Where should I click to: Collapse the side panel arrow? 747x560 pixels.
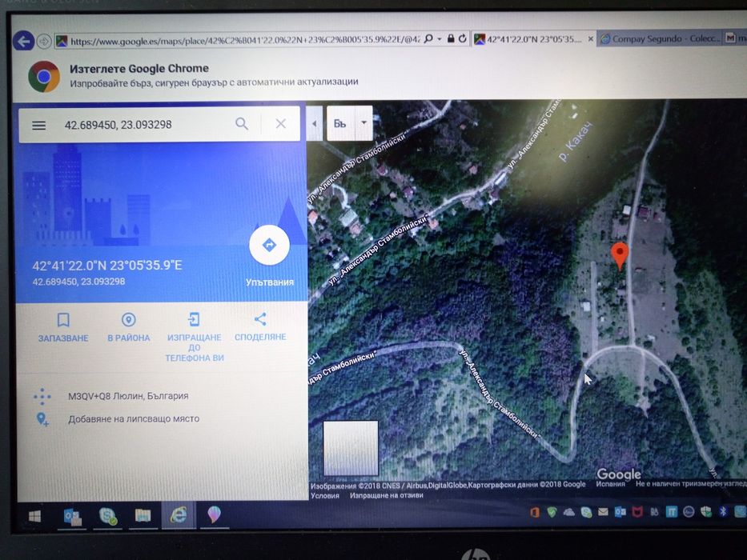click(x=314, y=123)
